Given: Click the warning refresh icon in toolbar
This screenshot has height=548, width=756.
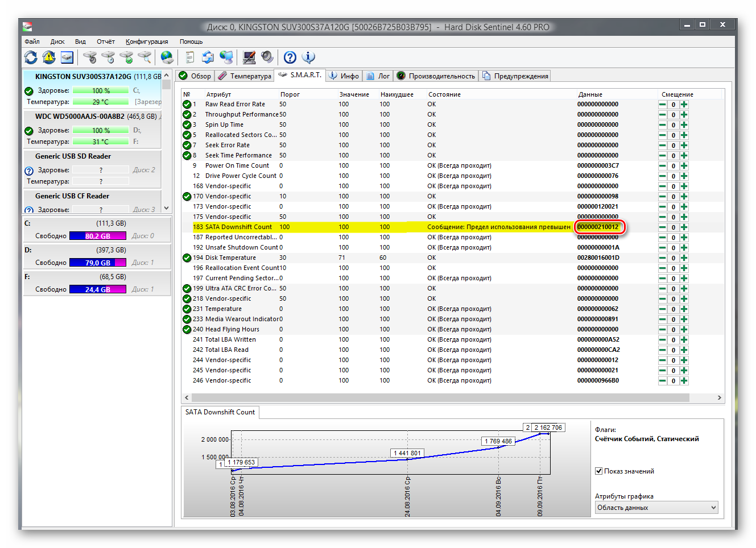Looking at the screenshot, I should (49, 57).
